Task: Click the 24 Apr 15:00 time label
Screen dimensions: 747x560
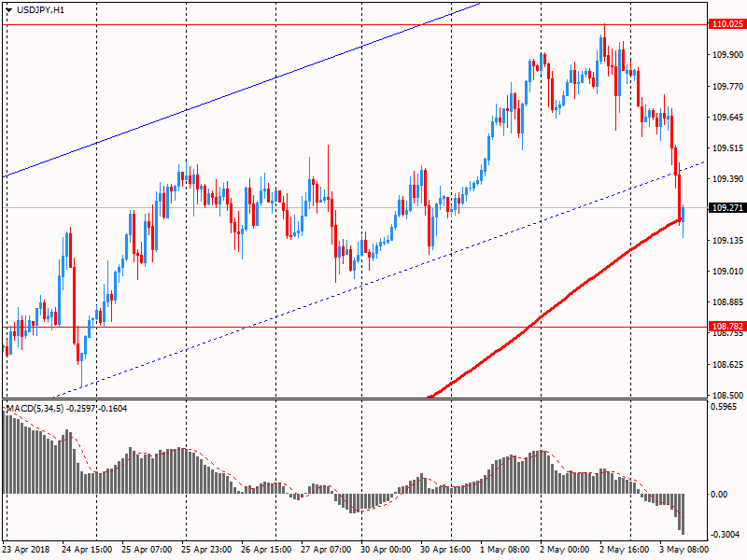Action: point(87,550)
